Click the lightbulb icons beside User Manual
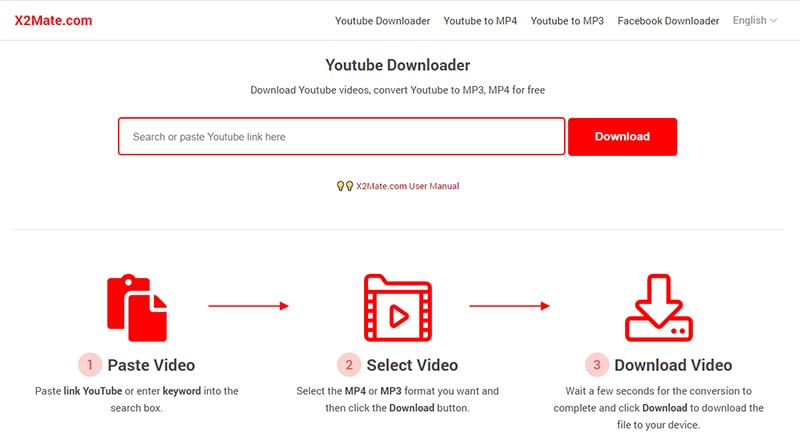800x444 pixels. (345, 186)
